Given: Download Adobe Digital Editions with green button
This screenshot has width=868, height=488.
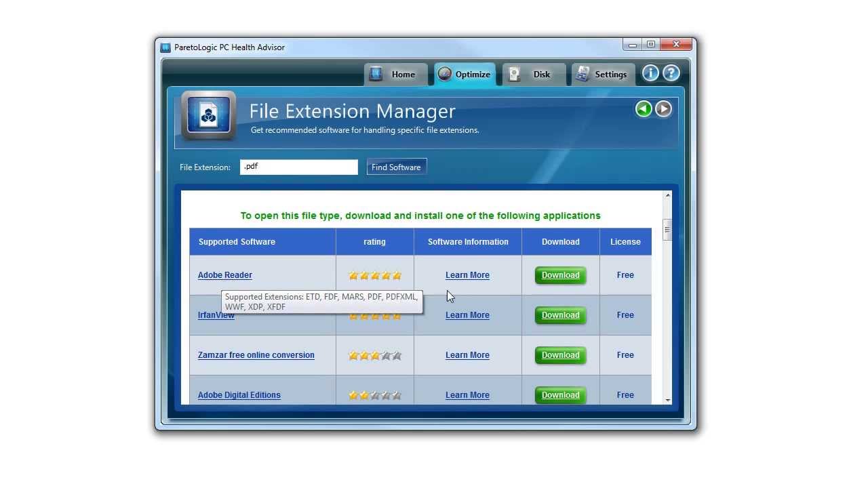Looking at the screenshot, I should 561,395.
